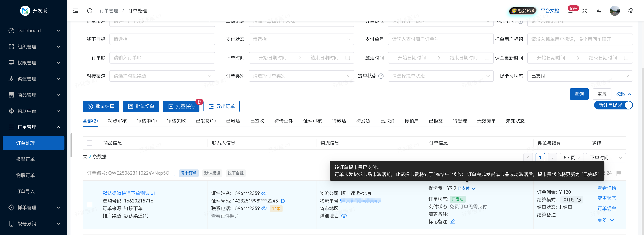Open the 5/页 page size dropdown
The image size is (644, 235).
pyautogui.click(x=572, y=158)
